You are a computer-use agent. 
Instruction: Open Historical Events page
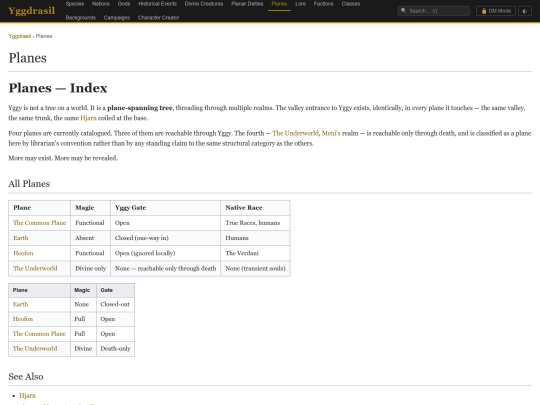point(157,4)
